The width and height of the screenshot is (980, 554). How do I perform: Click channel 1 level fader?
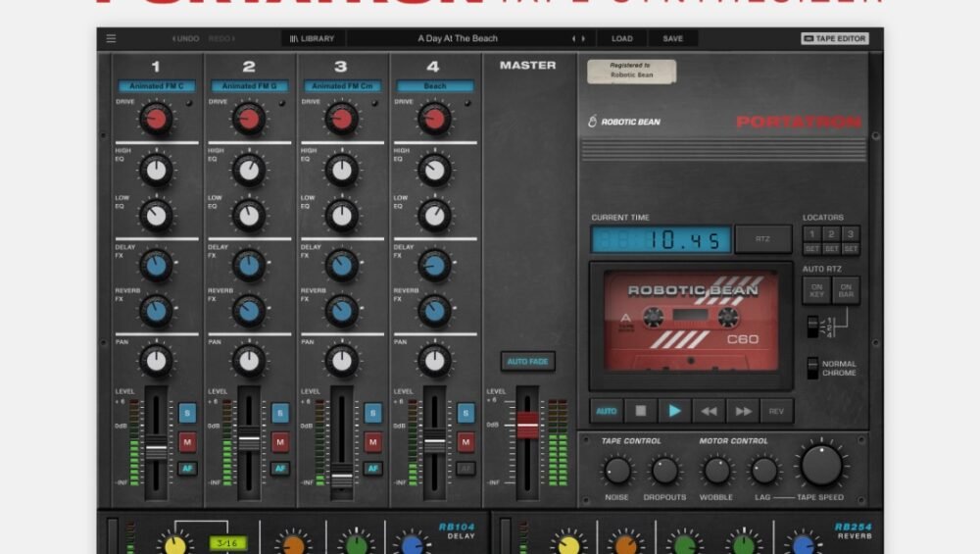[156, 450]
